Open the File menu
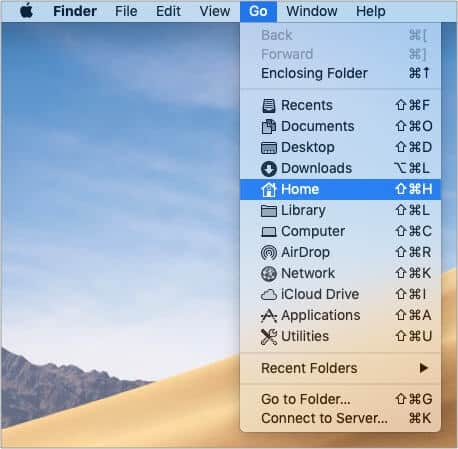 pos(126,11)
